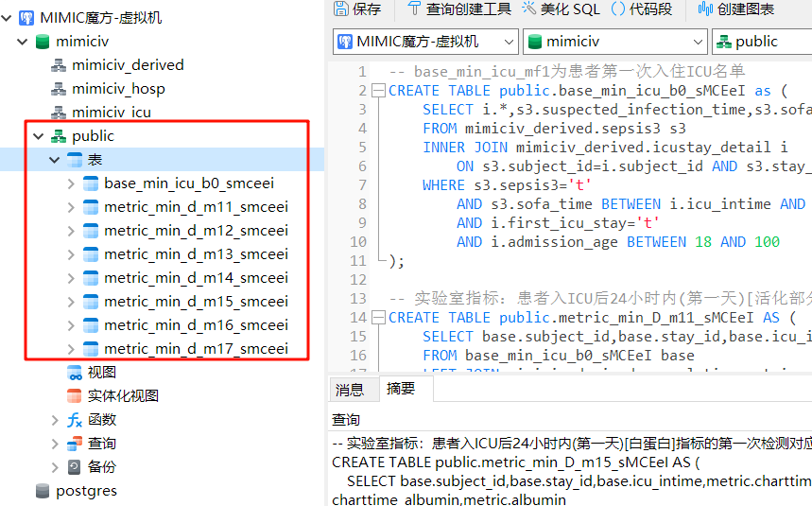This screenshot has height=506, width=812.
Task: Switch to the 消息 tab
Action: pos(350,389)
